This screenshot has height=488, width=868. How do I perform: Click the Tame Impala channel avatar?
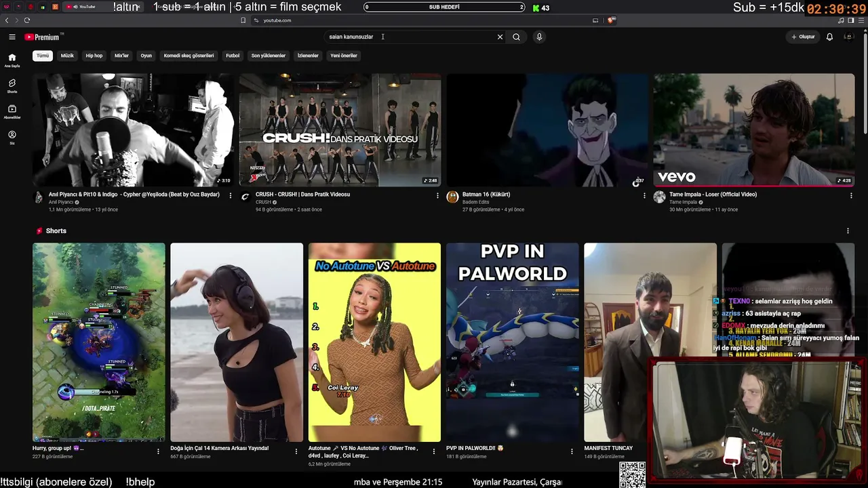(659, 197)
